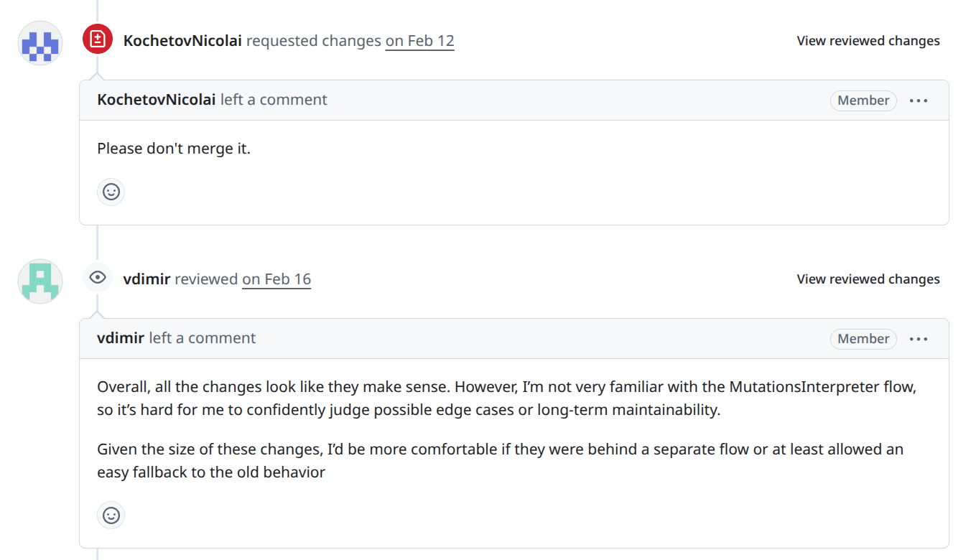This screenshot has height=560, width=971.
Task: View reviewed changes for KochetovNicolai's review
Action: pos(868,41)
